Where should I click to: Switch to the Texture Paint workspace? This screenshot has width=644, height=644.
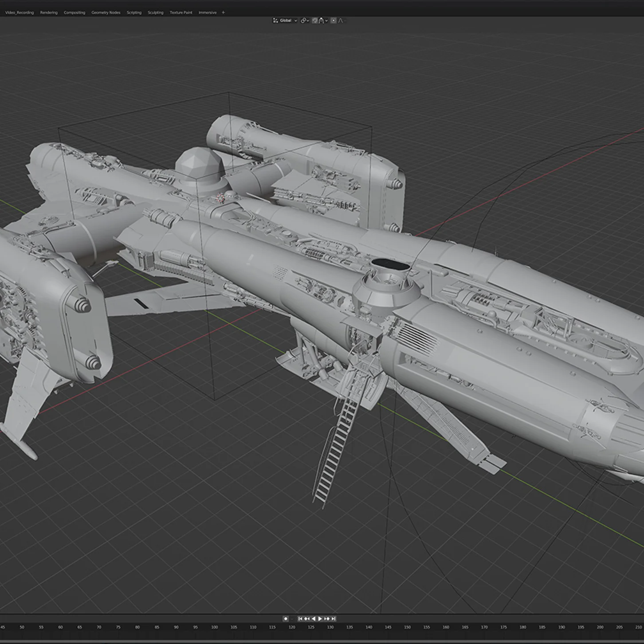(x=181, y=12)
